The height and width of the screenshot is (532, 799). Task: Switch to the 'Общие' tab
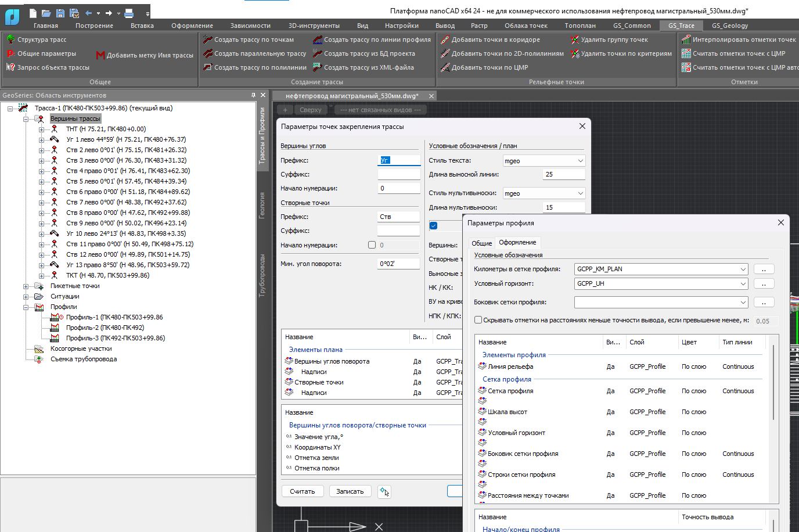(x=481, y=243)
